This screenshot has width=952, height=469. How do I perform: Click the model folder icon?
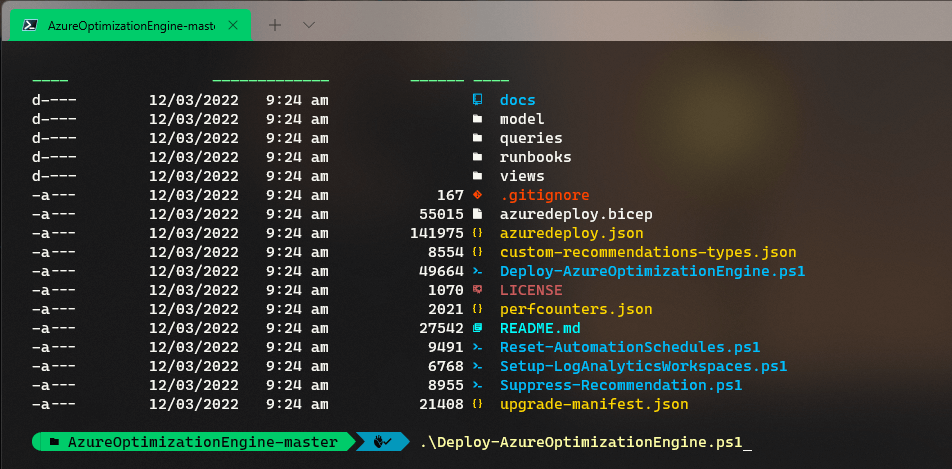(x=477, y=119)
